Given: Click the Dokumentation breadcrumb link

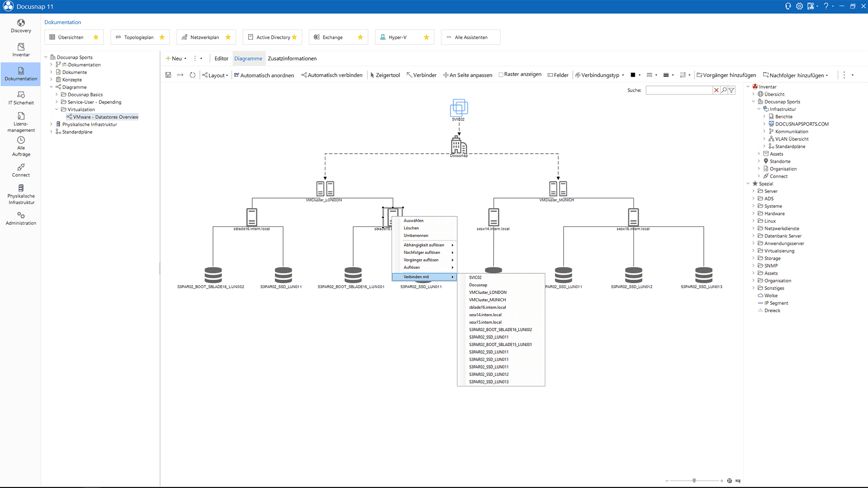Looking at the screenshot, I should click(x=63, y=22).
